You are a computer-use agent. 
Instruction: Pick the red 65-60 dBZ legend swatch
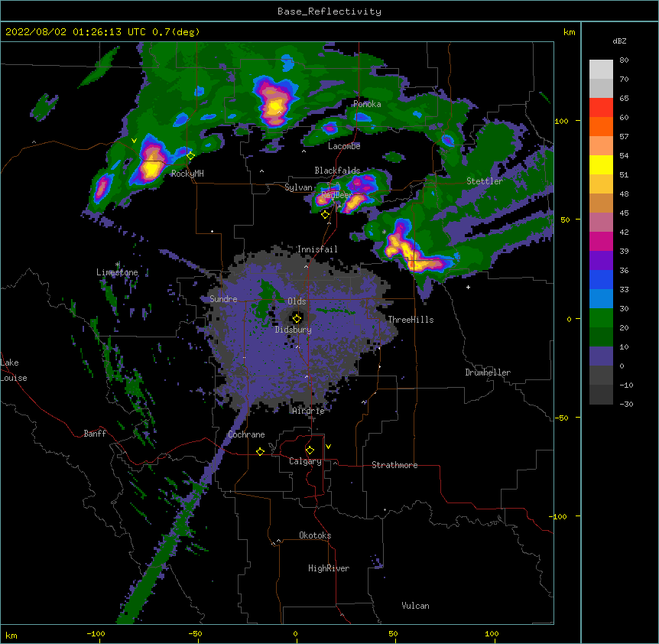tap(601, 108)
